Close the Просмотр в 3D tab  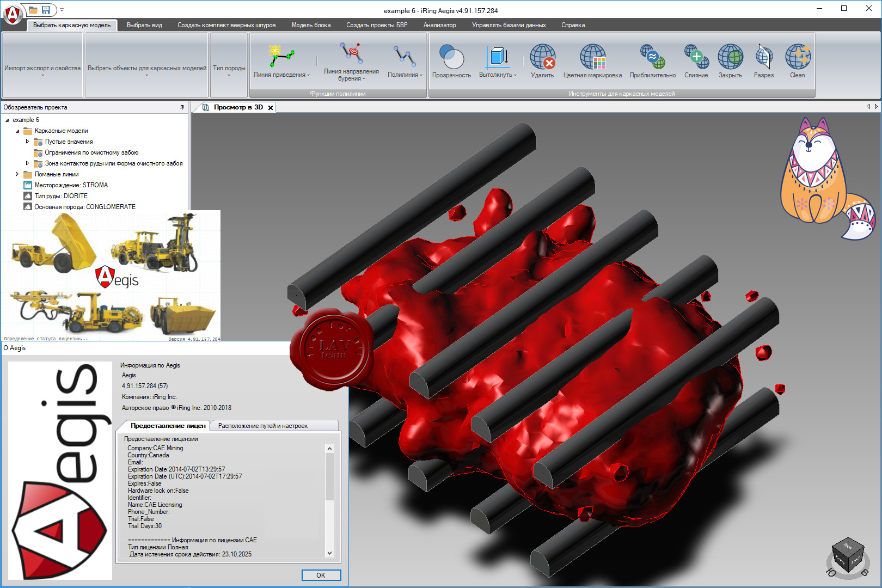271,108
